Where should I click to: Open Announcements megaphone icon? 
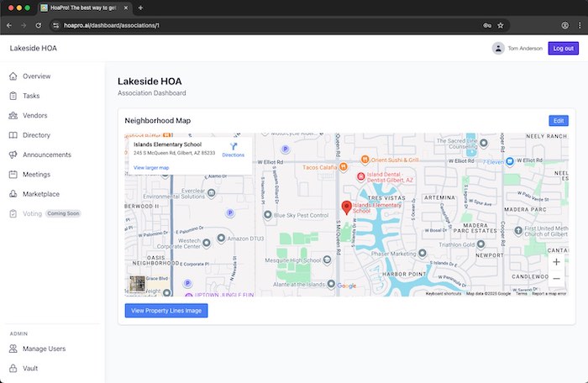[x=13, y=155]
